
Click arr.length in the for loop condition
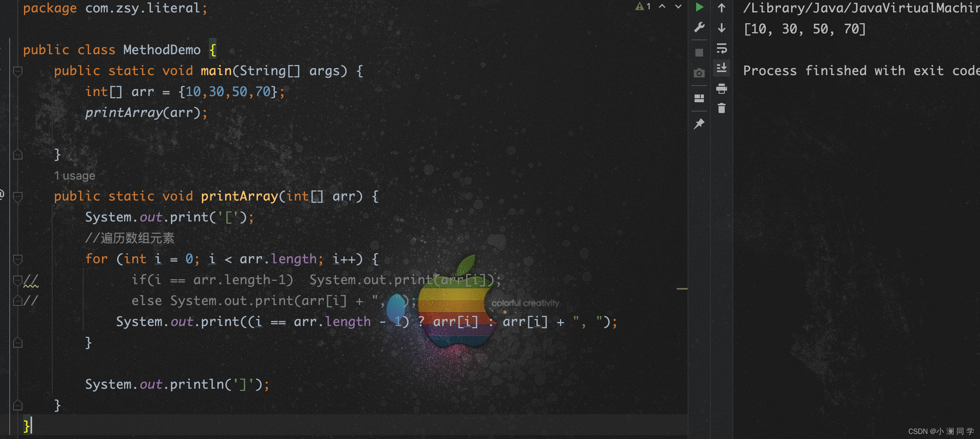click(x=278, y=259)
